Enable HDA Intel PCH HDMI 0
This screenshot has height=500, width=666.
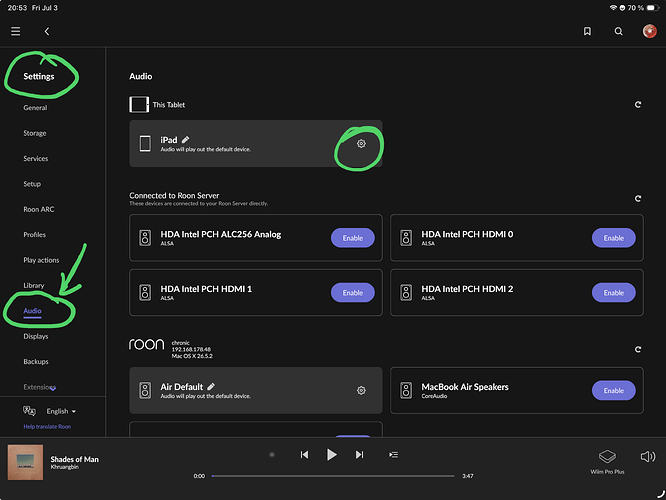pos(613,238)
